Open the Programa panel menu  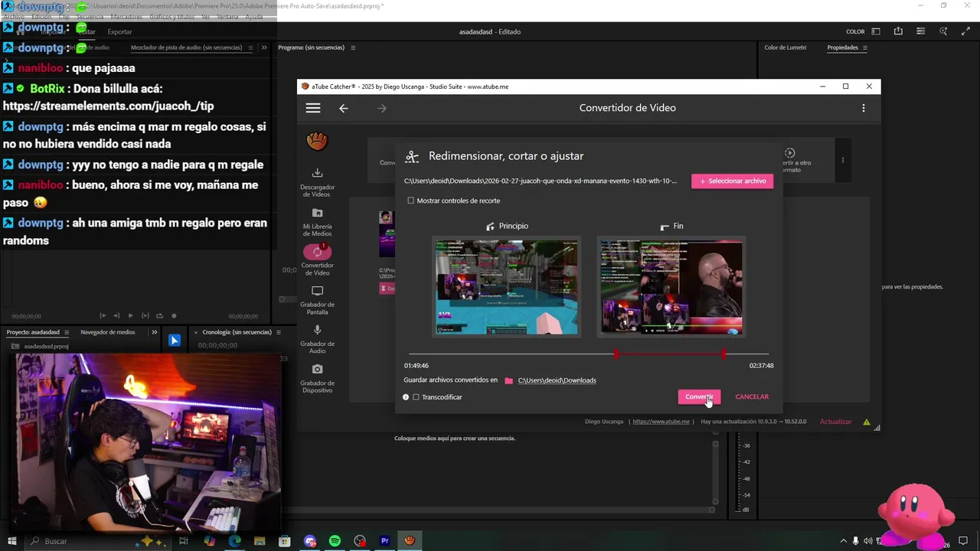[353, 47]
